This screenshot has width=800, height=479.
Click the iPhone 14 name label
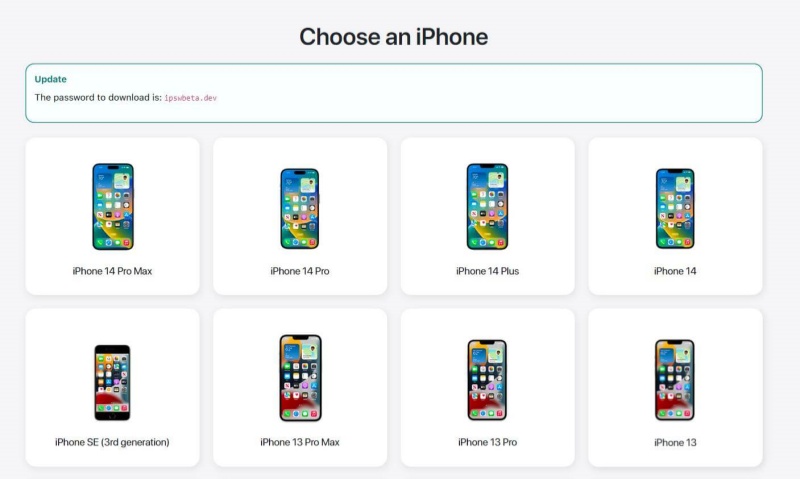click(675, 271)
